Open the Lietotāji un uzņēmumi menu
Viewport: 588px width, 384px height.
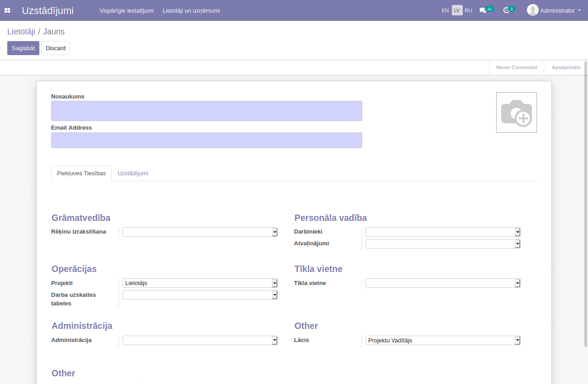[x=191, y=10]
